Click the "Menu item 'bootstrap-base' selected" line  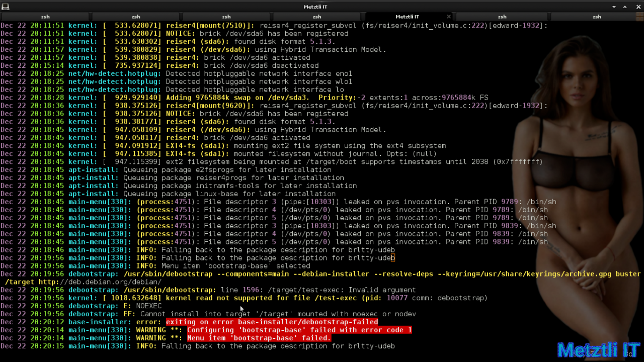(235, 266)
